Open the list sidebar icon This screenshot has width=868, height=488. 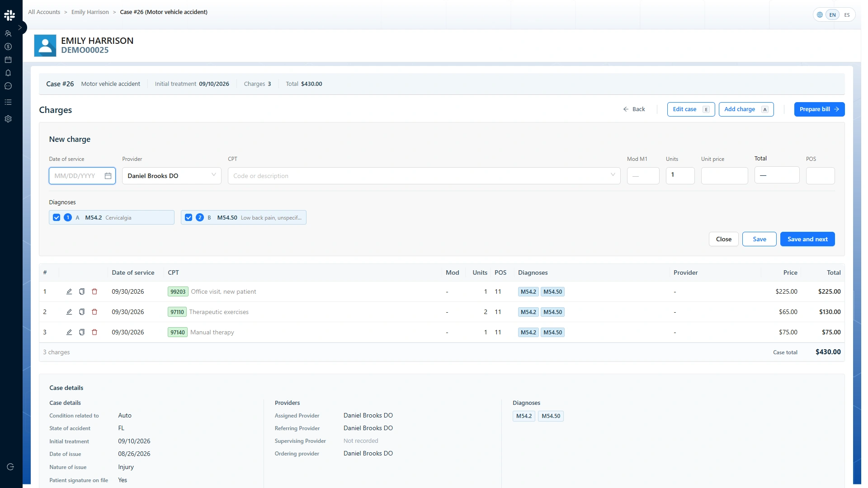(x=8, y=102)
